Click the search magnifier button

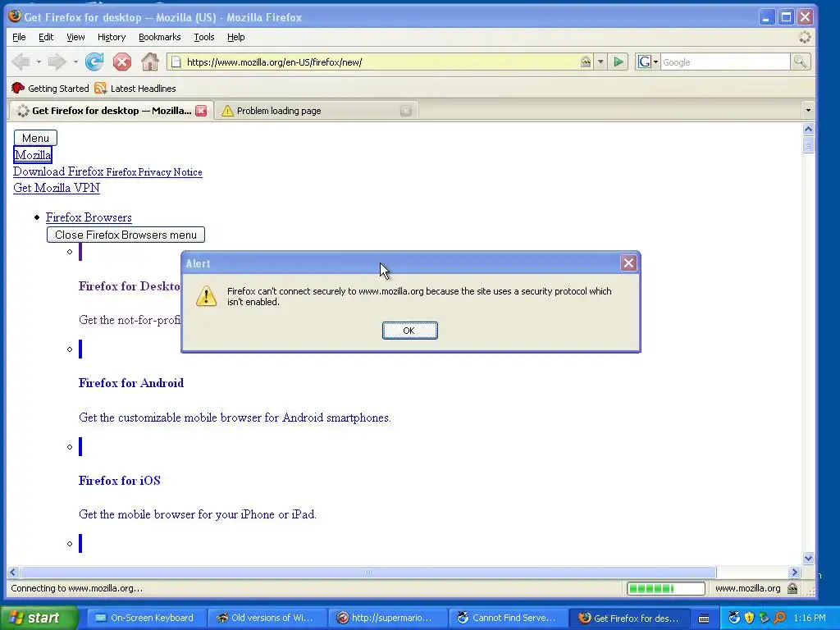pyautogui.click(x=801, y=62)
